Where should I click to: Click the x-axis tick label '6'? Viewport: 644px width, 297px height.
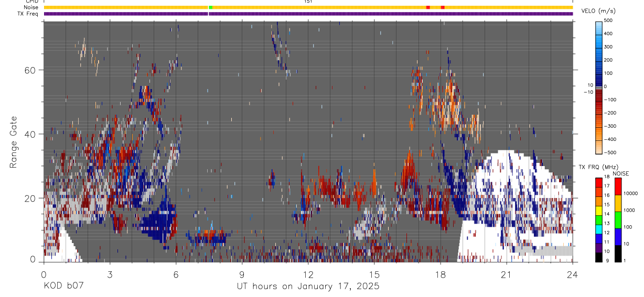point(176,274)
